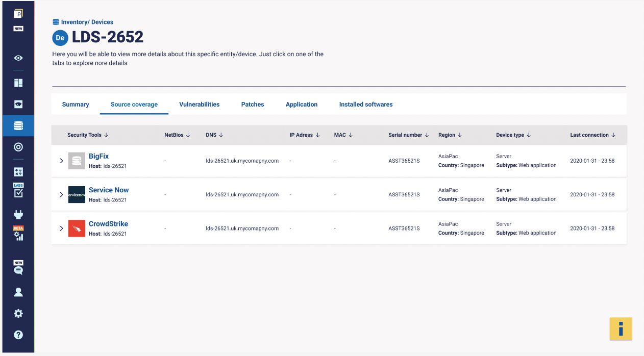Select the inventory database sidebar icon
The width and height of the screenshot is (644, 356).
pos(18,125)
